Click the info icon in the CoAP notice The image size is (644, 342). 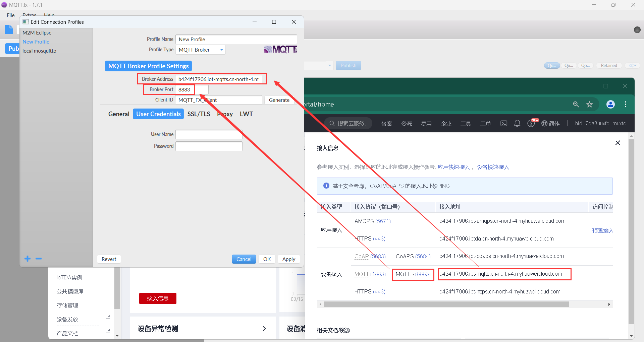(326, 186)
